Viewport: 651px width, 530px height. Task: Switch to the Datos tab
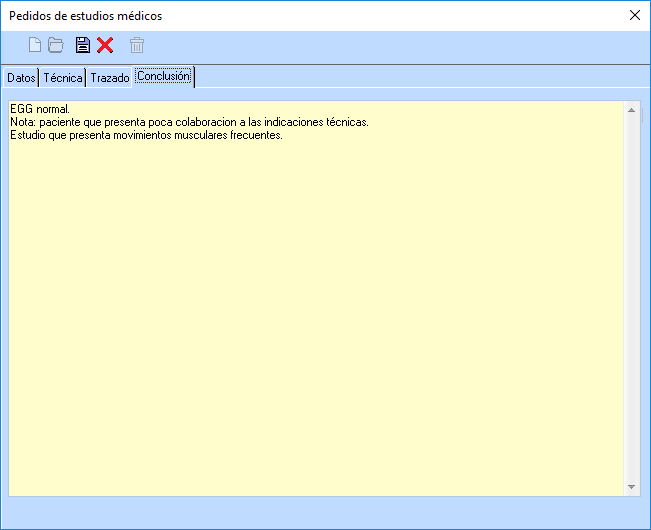click(x=21, y=78)
